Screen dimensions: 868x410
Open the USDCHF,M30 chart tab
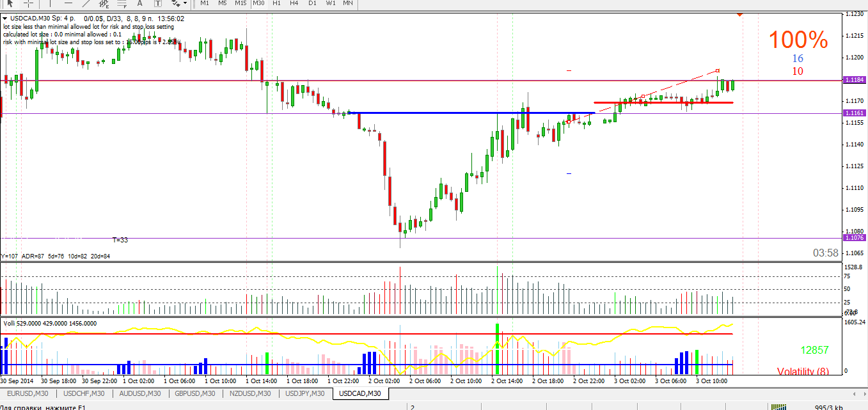pos(84,393)
